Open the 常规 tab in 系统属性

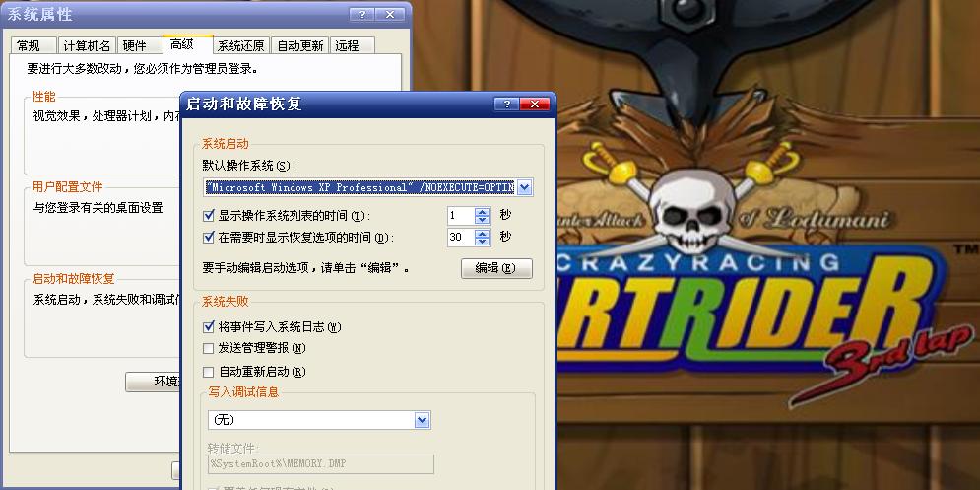coord(33,45)
